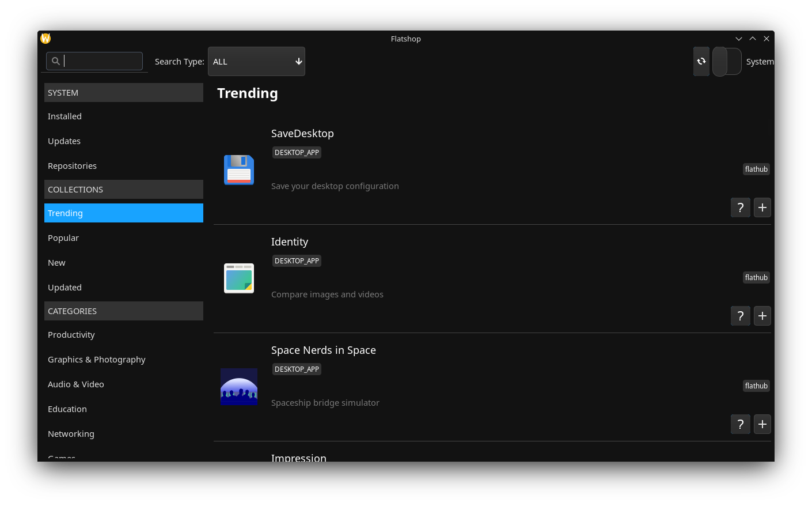Go to Updates in the System section

pyautogui.click(x=64, y=141)
